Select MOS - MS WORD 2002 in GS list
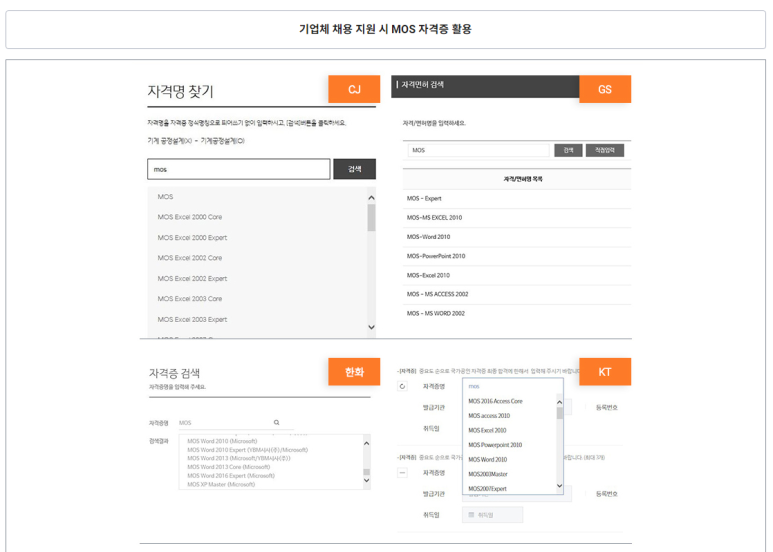Viewport: 773px width, 552px height. click(435, 313)
